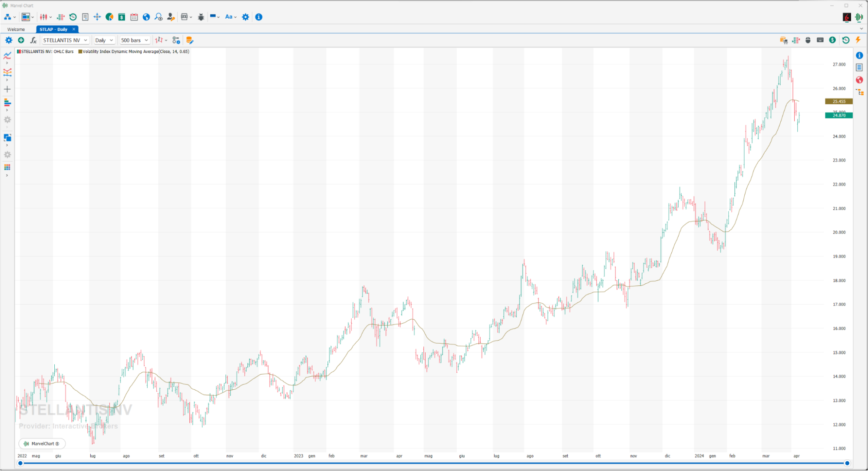Open the notes list icon in right sidebar
This screenshot has width=868, height=471.
tap(859, 67)
